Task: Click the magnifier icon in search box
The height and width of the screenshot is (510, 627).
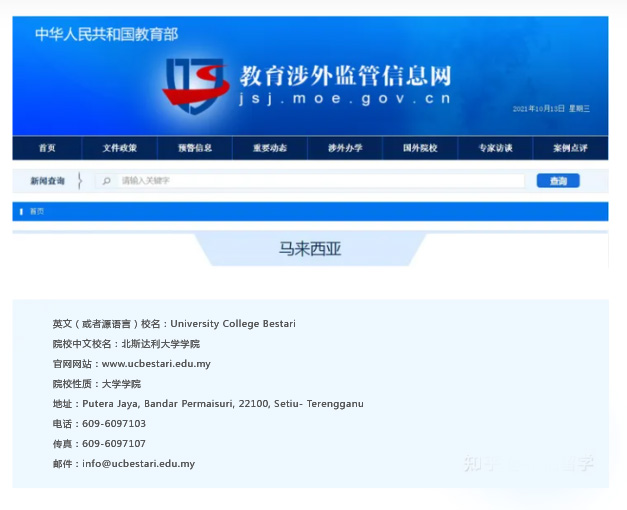Action: coord(107,181)
